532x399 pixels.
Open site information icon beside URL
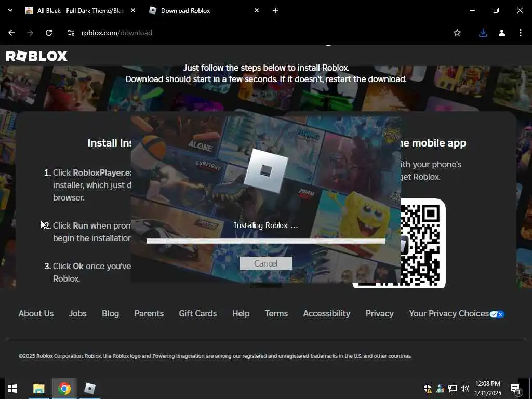coord(71,33)
